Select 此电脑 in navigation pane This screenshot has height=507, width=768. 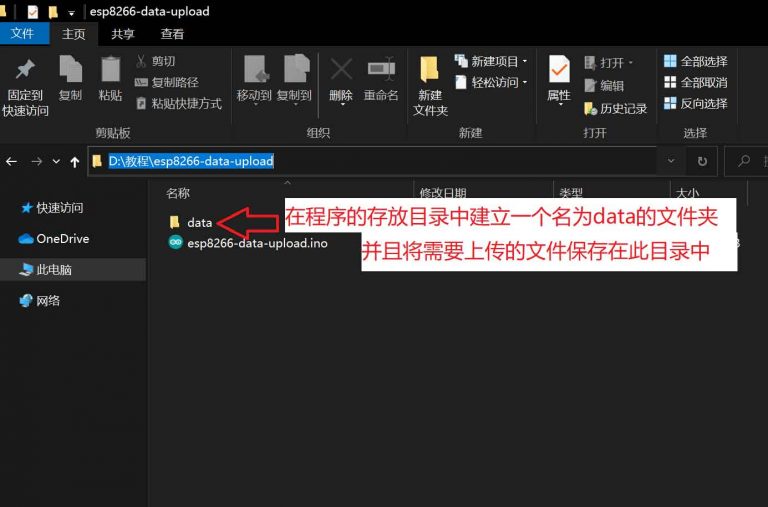tap(53, 270)
